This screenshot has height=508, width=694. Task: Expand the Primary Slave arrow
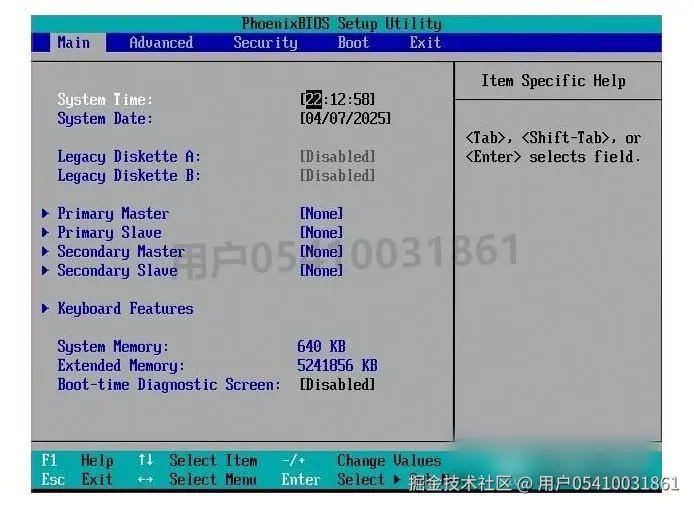coord(45,232)
